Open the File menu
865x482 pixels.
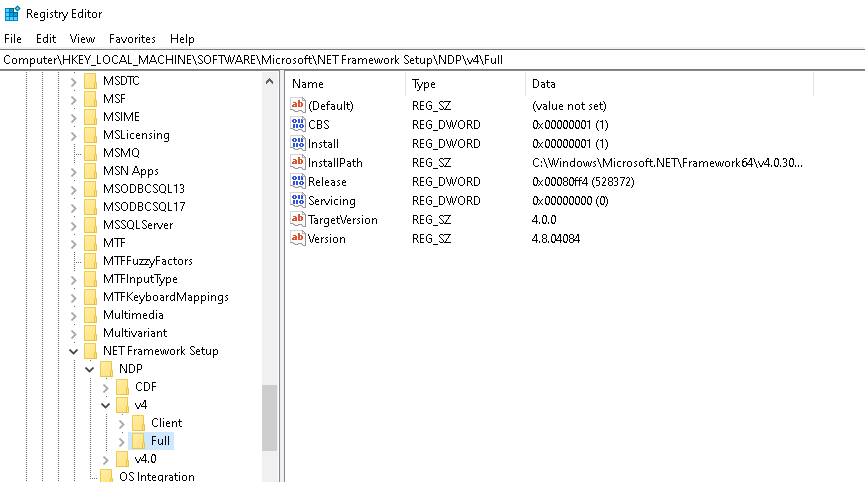coord(13,39)
